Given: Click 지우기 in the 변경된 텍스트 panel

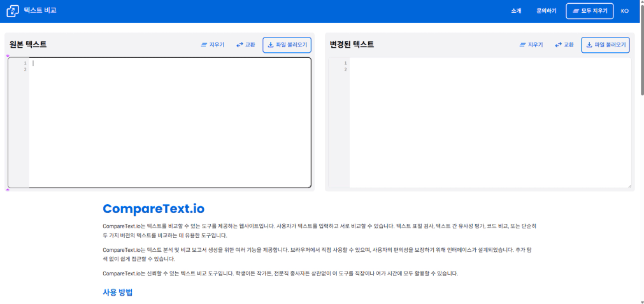Looking at the screenshot, I should (x=531, y=45).
